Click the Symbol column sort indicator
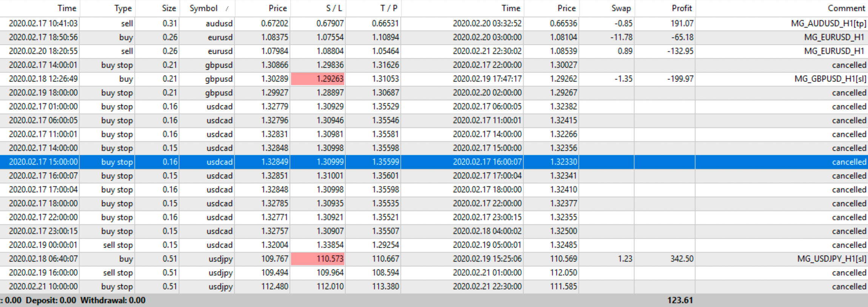This screenshot has height=307, width=868. pos(227,8)
